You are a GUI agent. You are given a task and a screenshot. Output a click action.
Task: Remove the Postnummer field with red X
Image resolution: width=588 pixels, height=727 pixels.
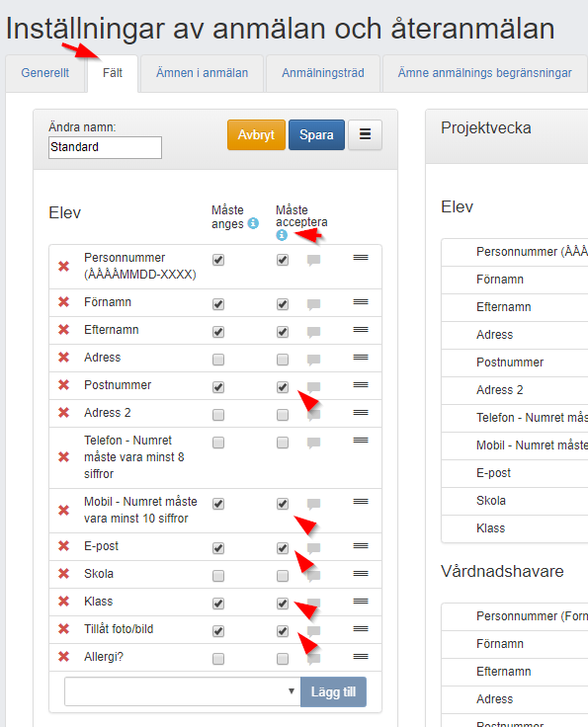63,385
